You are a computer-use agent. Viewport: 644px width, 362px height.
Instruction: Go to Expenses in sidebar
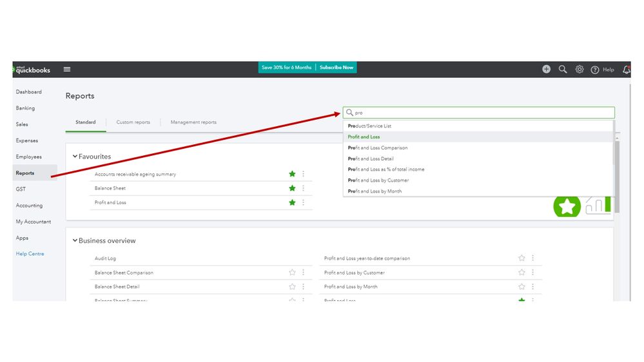tap(27, 140)
